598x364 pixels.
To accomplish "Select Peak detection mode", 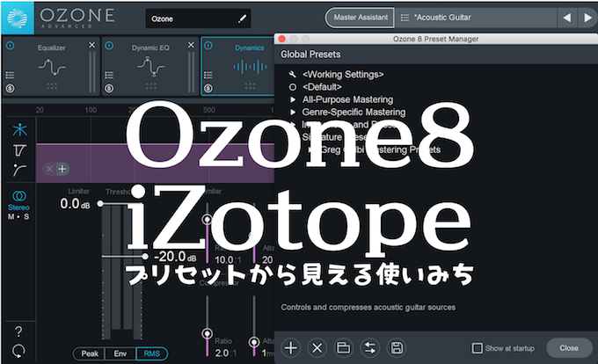I will 90,353.
